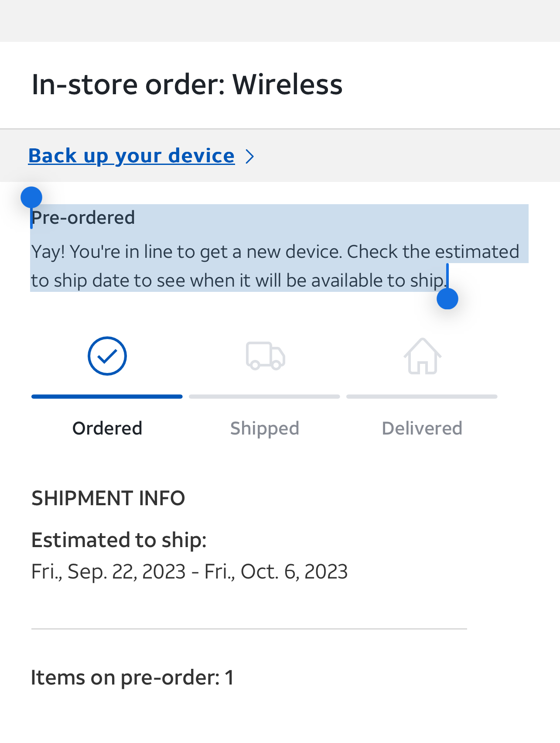Open the Back up your device link
Image resolution: width=560 pixels, height=743 pixels.
point(131,156)
